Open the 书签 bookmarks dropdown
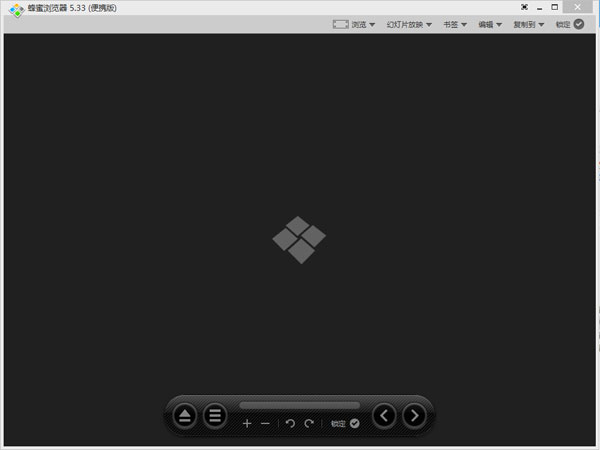Image resolution: width=600 pixels, height=450 pixels. [455, 24]
